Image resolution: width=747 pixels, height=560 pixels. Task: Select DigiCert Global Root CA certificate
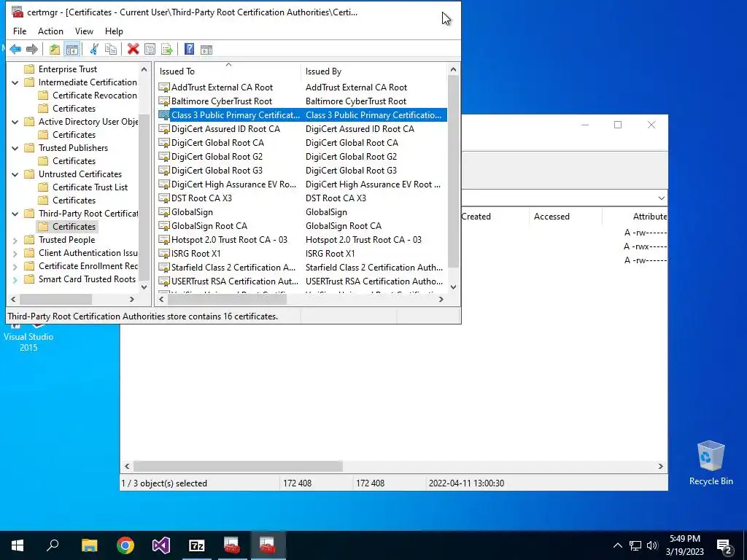pyautogui.click(x=302, y=142)
